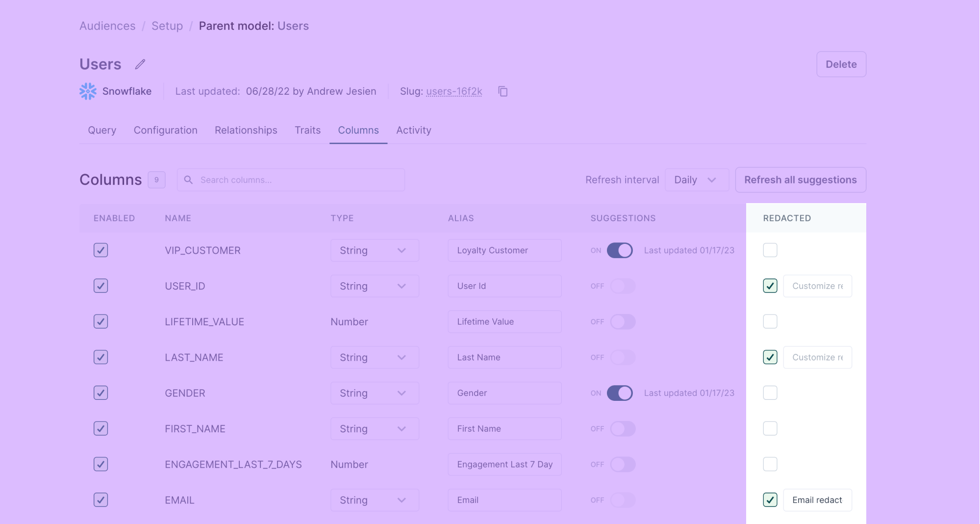Click the users-16f2k slug link
980x524 pixels.
coord(454,91)
